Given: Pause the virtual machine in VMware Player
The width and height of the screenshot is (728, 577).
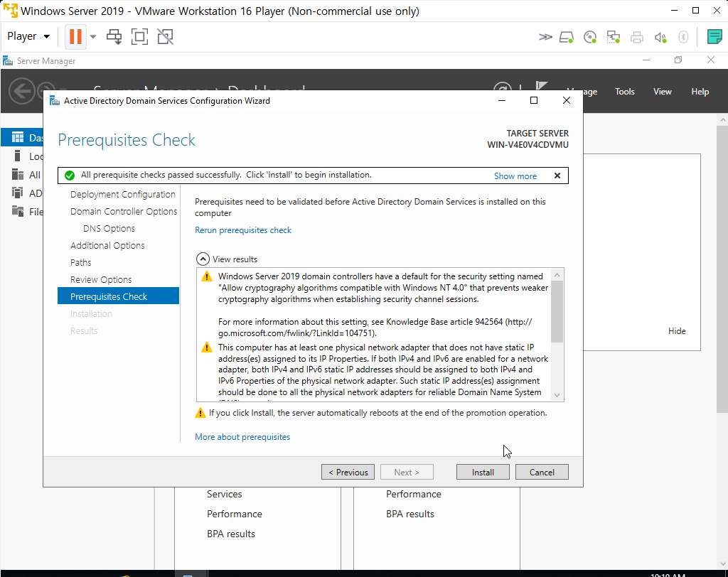Looking at the screenshot, I should 75,36.
